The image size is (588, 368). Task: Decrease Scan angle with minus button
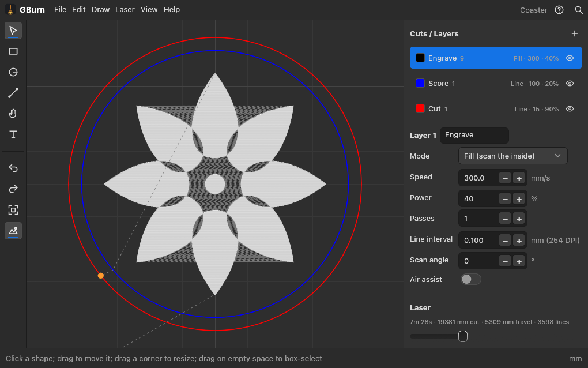(505, 261)
